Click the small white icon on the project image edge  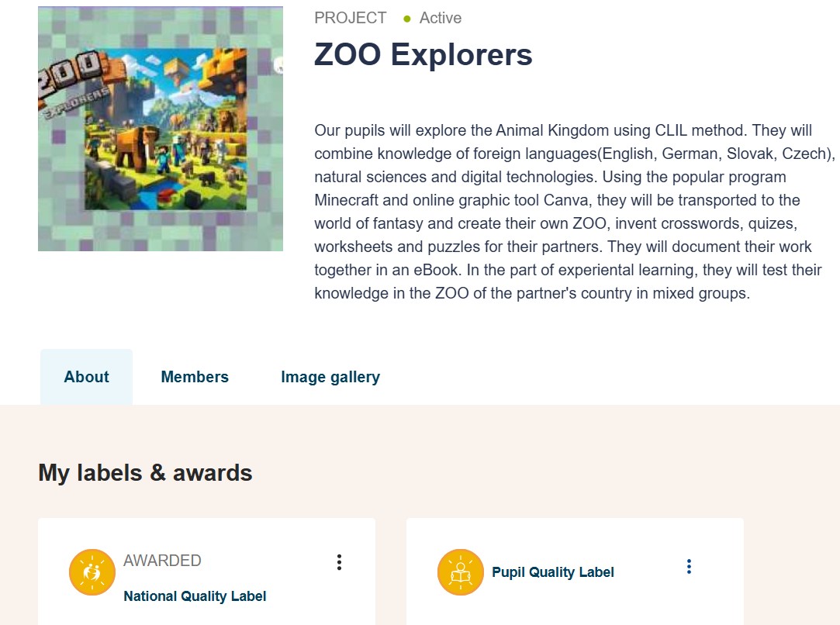click(278, 66)
